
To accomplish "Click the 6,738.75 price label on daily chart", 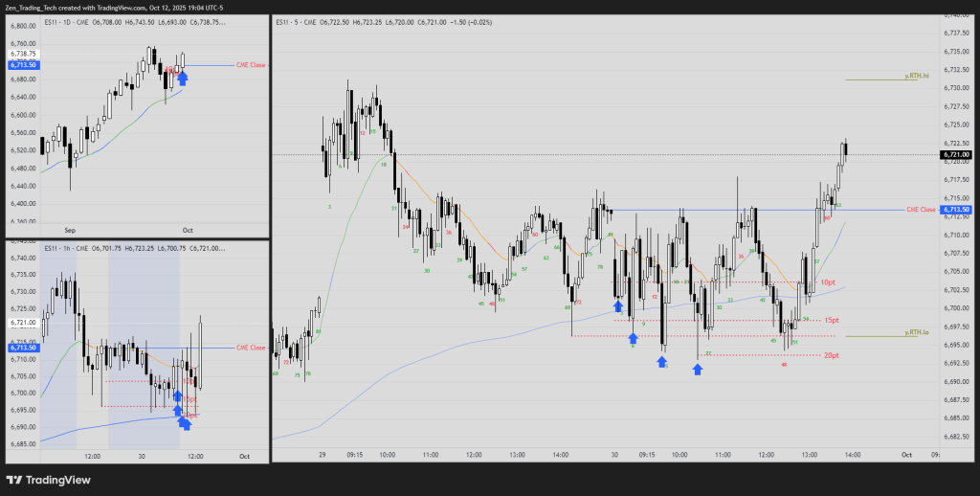I will [x=24, y=56].
